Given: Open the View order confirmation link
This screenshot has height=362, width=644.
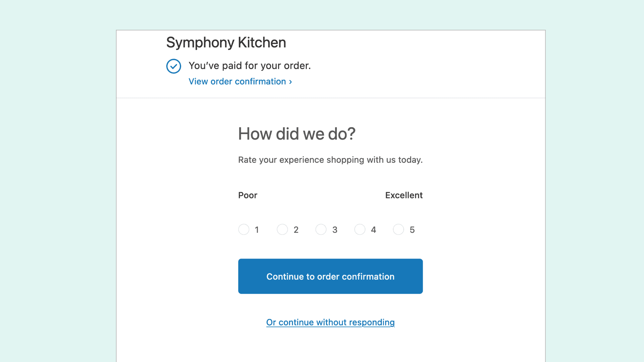Looking at the screenshot, I should [x=237, y=81].
